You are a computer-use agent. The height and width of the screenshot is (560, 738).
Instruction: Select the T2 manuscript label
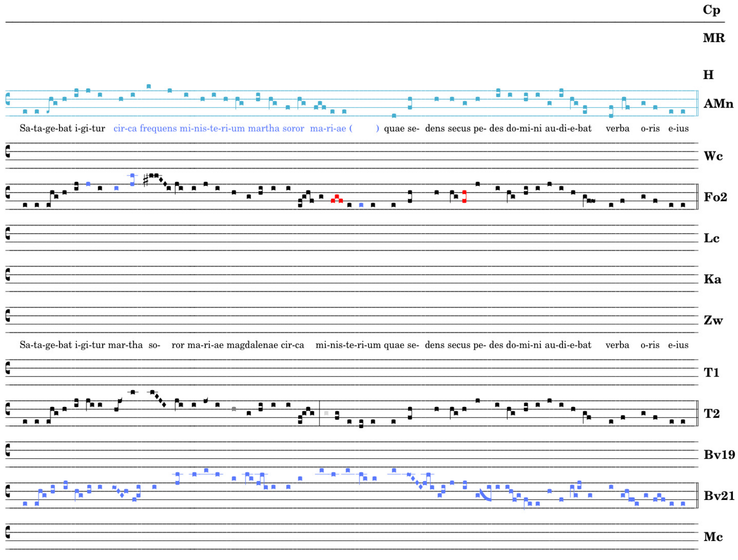(711, 414)
